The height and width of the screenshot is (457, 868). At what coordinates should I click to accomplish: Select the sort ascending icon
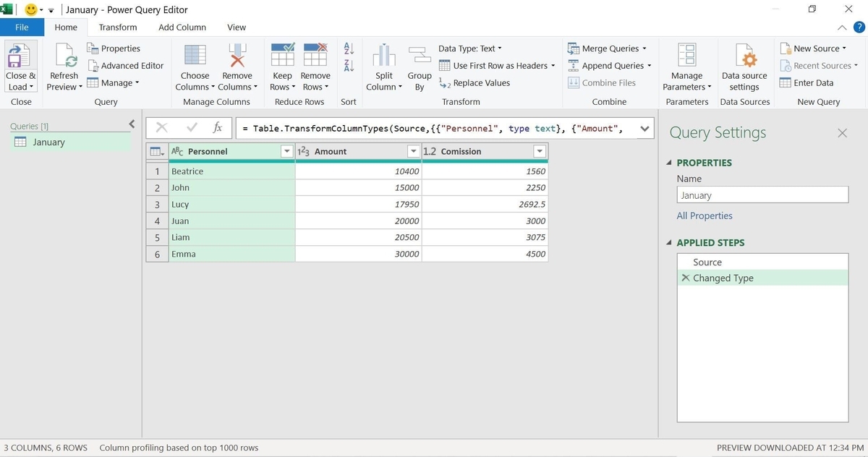pyautogui.click(x=348, y=48)
